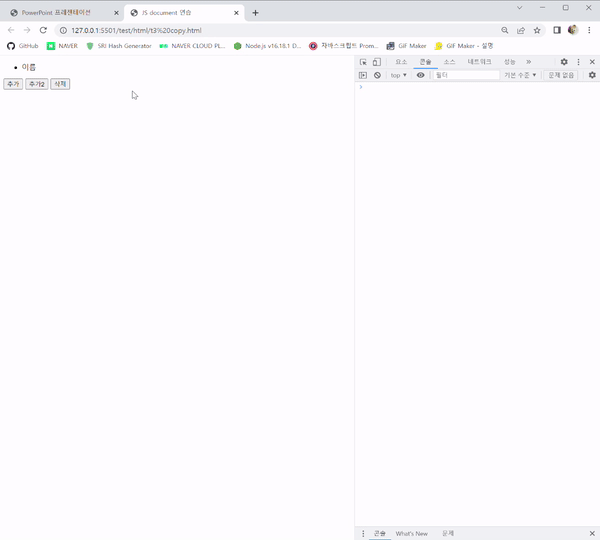The image size is (600, 540).
Task: Open the browser side panel icon
Action: pos(557,30)
